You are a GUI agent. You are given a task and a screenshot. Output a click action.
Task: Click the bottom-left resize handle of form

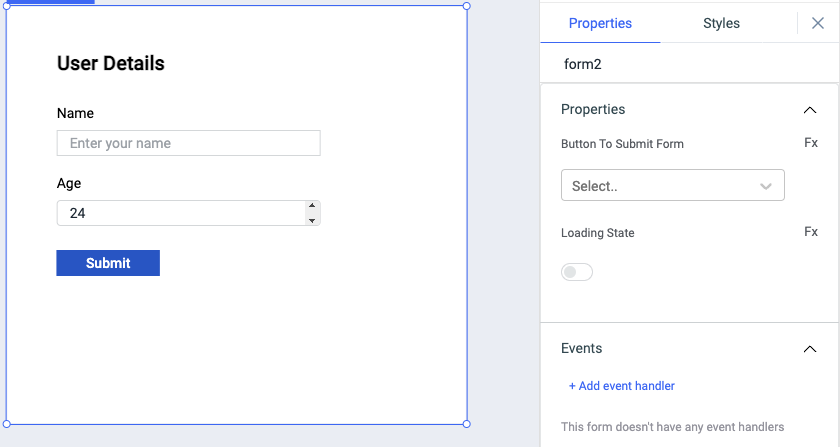pos(7,424)
